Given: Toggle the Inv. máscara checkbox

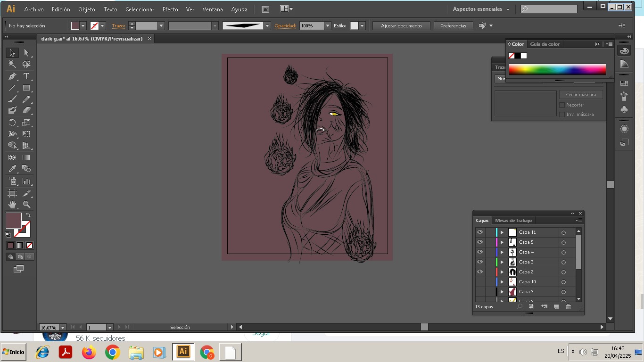Looking at the screenshot, I should 562,115.
